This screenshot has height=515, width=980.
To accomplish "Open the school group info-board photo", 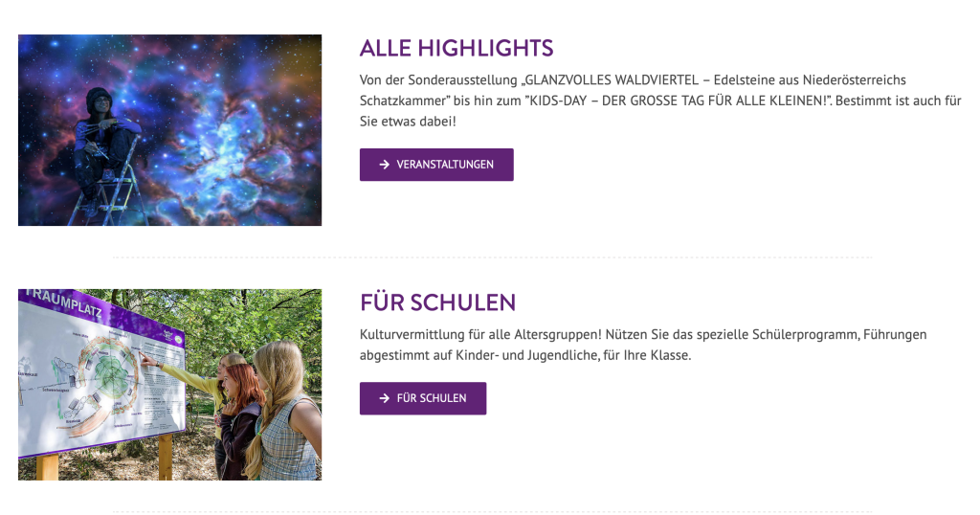I will pyautogui.click(x=169, y=385).
